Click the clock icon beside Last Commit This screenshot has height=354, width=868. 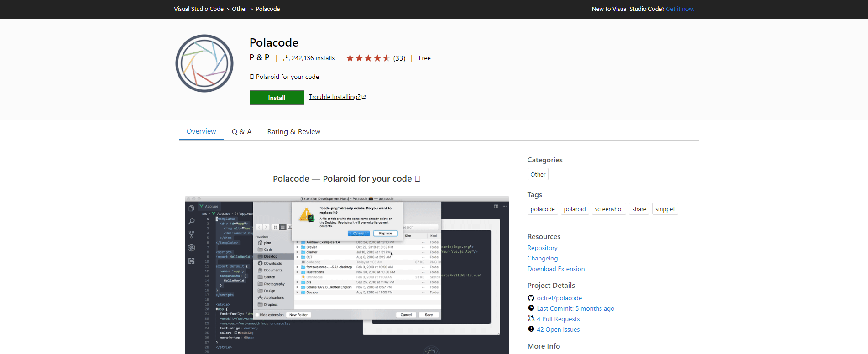click(x=531, y=308)
